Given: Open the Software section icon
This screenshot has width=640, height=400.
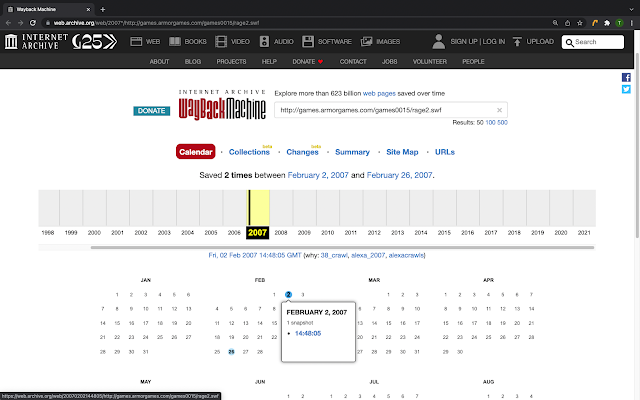Looking at the screenshot, I should pyautogui.click(x=308, y=41).
